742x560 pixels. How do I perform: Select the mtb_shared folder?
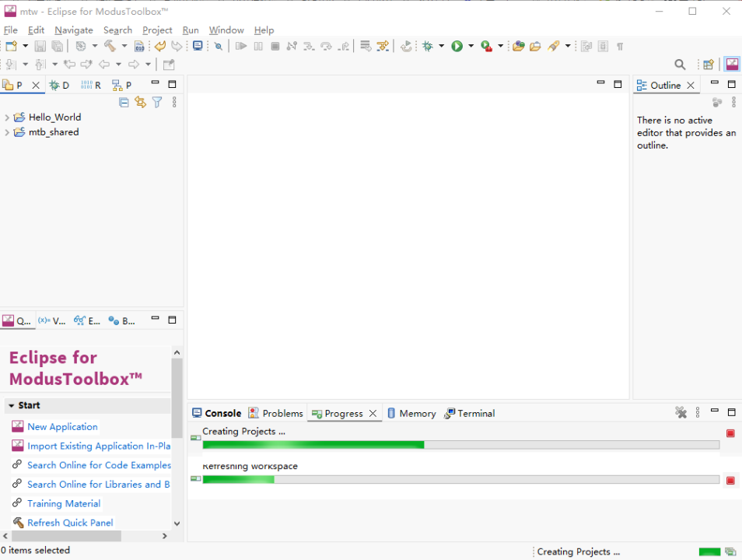(x=54, y=132)
